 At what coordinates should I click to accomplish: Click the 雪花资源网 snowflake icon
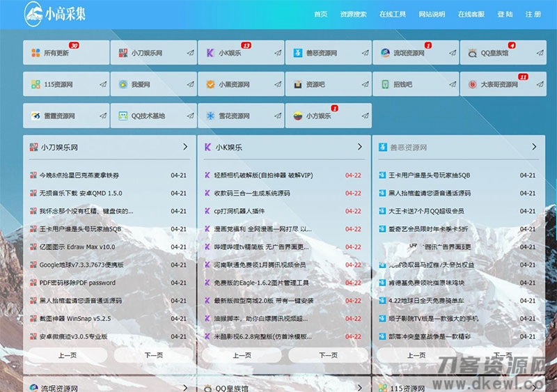click(x=210, y=116)
